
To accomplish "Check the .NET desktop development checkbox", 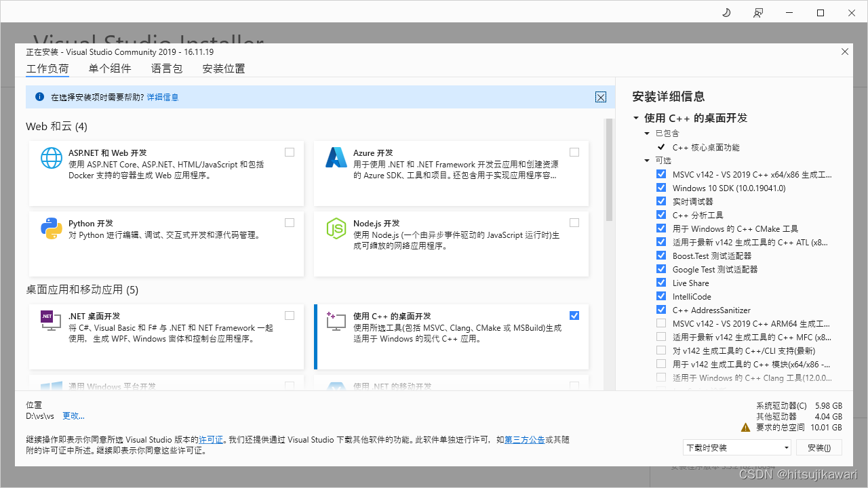I will pos(290,315).
